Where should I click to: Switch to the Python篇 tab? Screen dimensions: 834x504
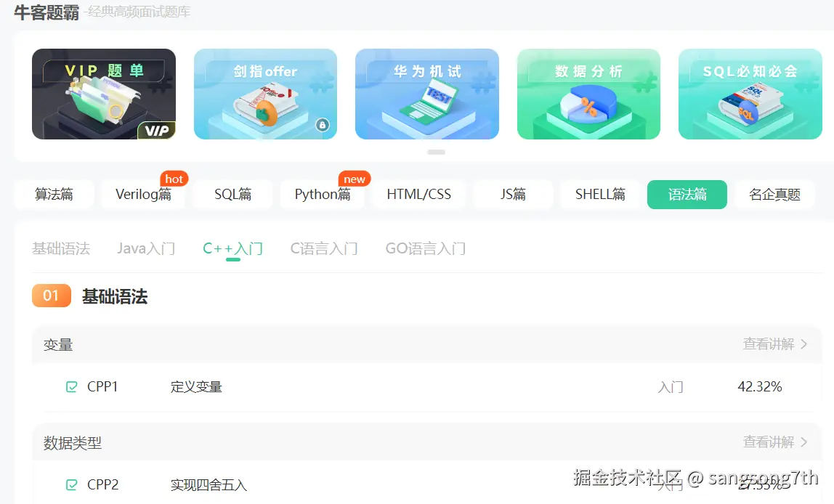323,195
